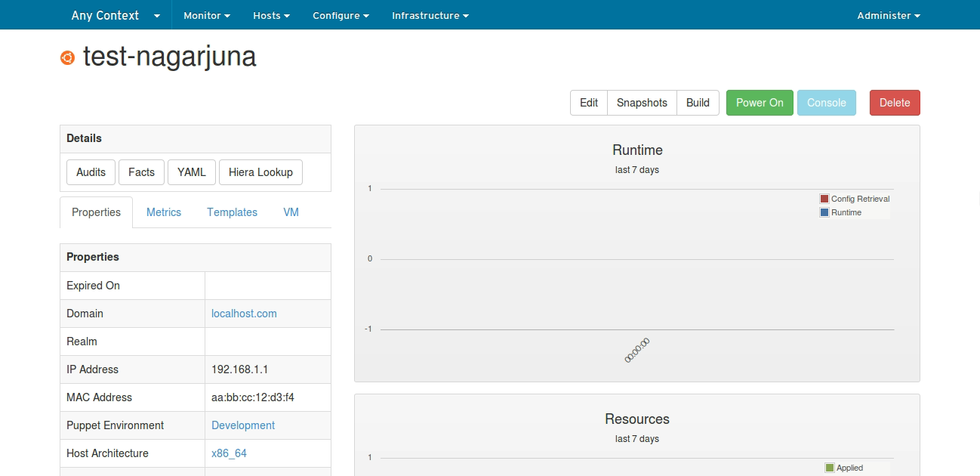This screenshot has height=476, width=980.
Task: Click the Resources chart title
Action: [637, 419]
